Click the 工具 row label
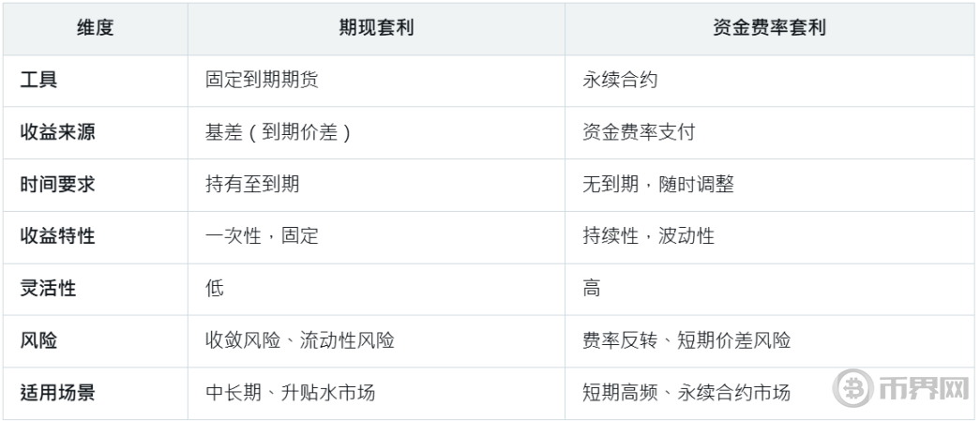This screenshot has width=980, height=421. pos(38,80)
